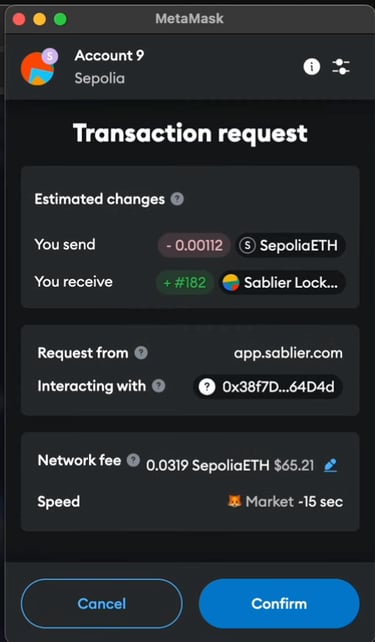This screenshot has width=375, height=642.
Task: Show help for Interacting with
Action: [x=158, y=386]
